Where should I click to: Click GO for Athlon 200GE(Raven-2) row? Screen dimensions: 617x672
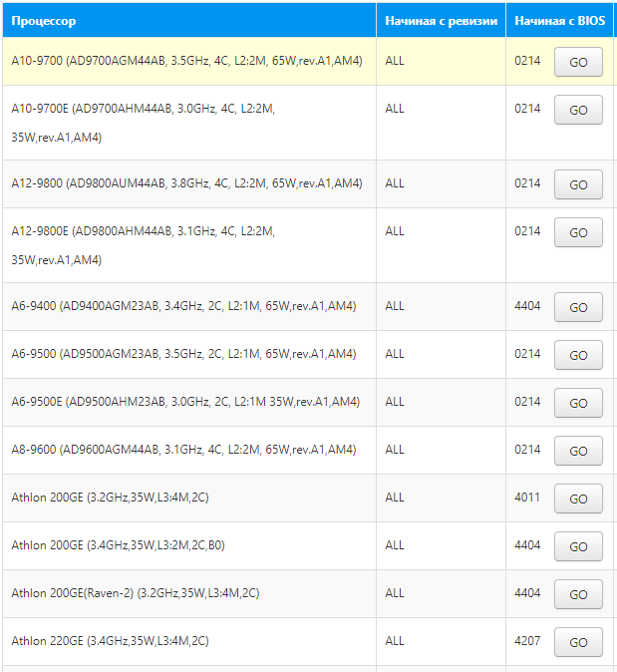click(x=578, y=595)
